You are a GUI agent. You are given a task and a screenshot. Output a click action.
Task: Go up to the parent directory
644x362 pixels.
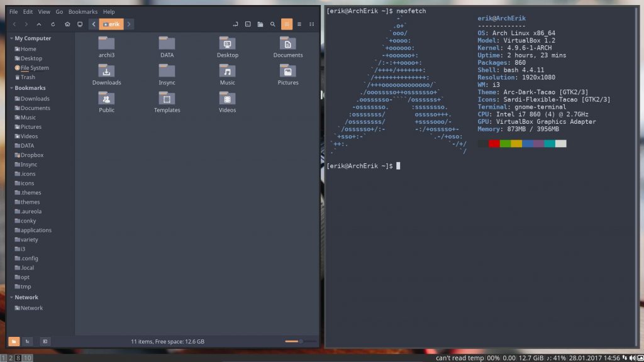39,25
